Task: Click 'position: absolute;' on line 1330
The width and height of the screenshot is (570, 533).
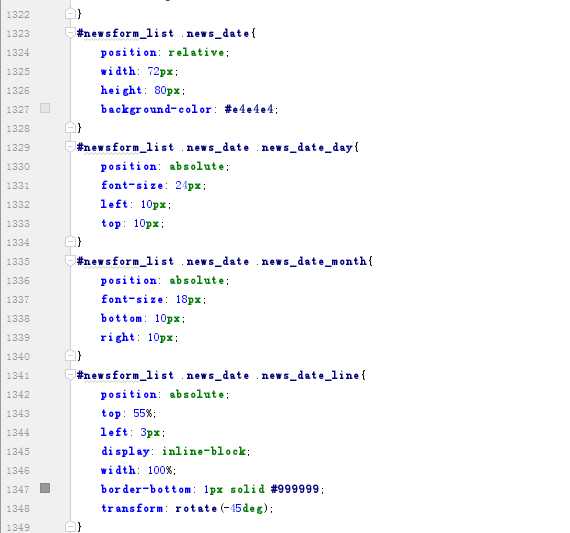Action: [165, 167]
